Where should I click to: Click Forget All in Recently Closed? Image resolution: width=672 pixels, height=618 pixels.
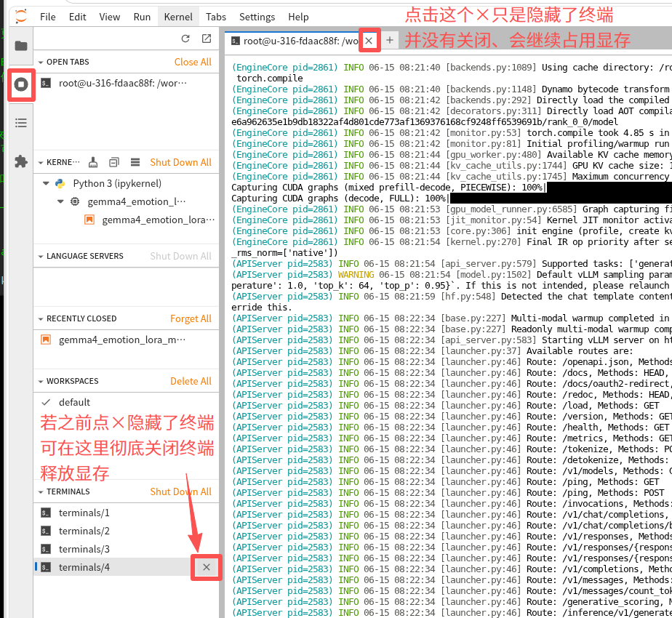191,318
